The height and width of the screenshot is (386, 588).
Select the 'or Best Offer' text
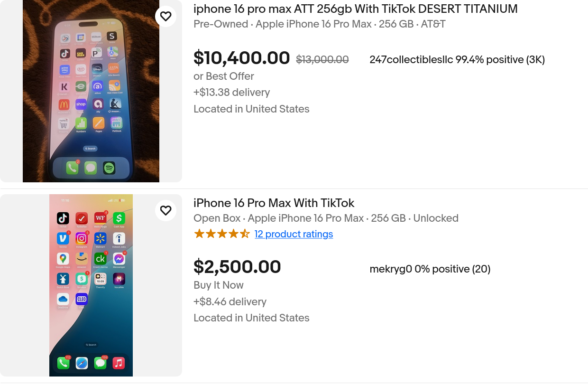tap(224, 76)
